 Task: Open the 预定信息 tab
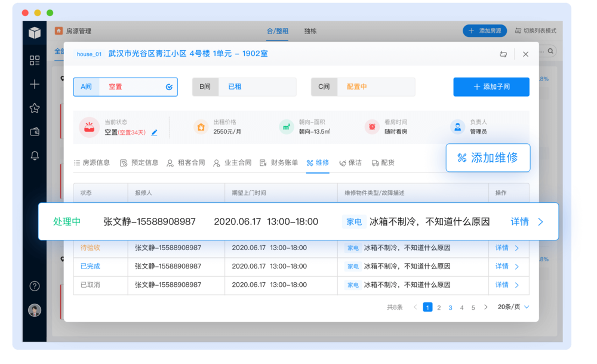pos(139,163)
